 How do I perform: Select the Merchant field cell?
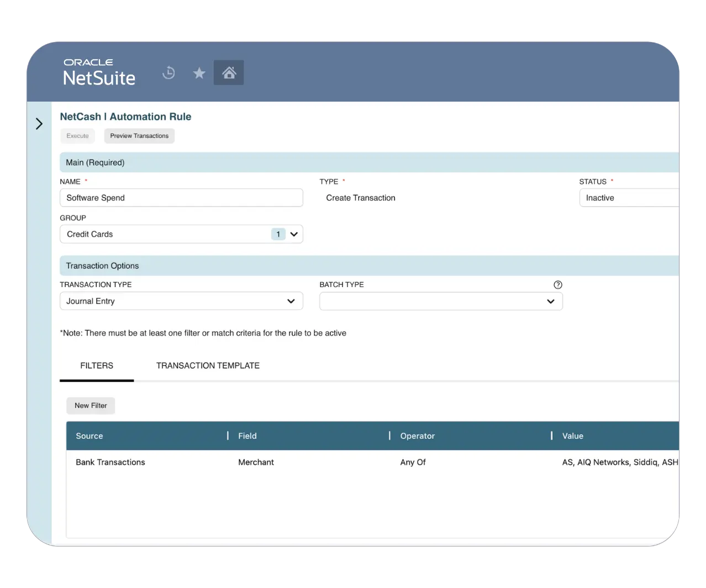tap(256, 462)
